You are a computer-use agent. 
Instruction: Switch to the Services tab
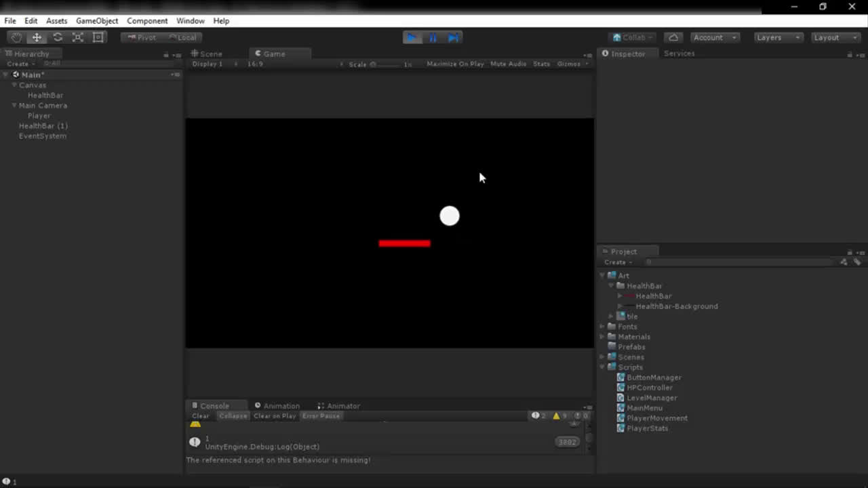coord(679,54)
